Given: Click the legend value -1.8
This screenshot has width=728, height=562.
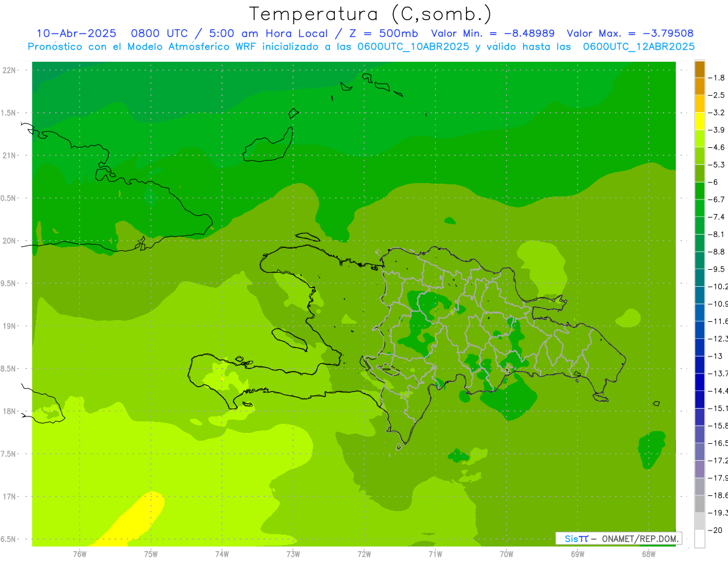Looking at the screenshot, I should click(716, 78).
